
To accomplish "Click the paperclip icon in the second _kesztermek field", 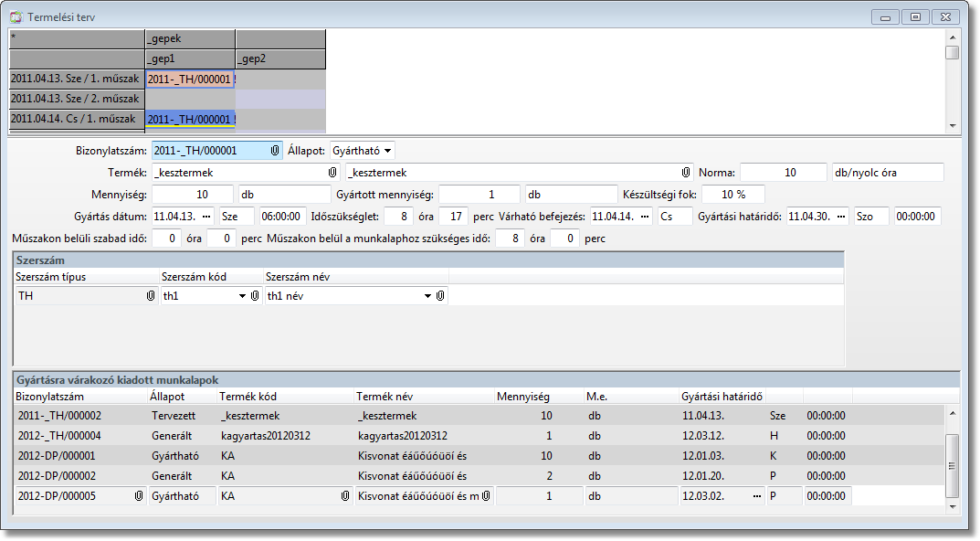I will click(686, 172).
